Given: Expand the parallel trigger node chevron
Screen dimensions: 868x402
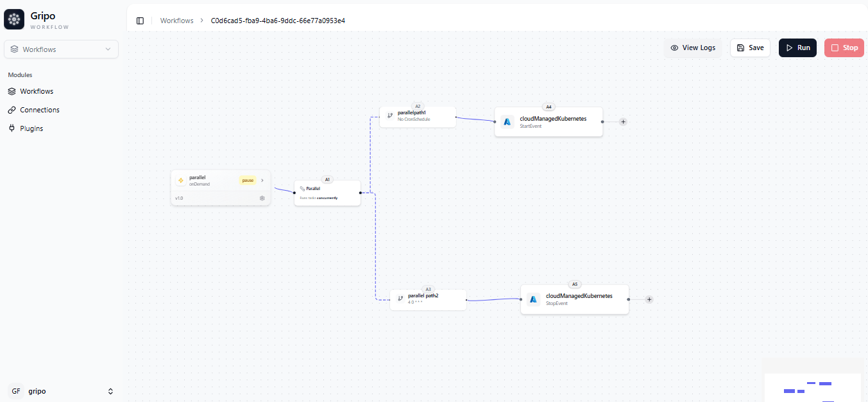Looking at the screenshot, I should point(262,180).
